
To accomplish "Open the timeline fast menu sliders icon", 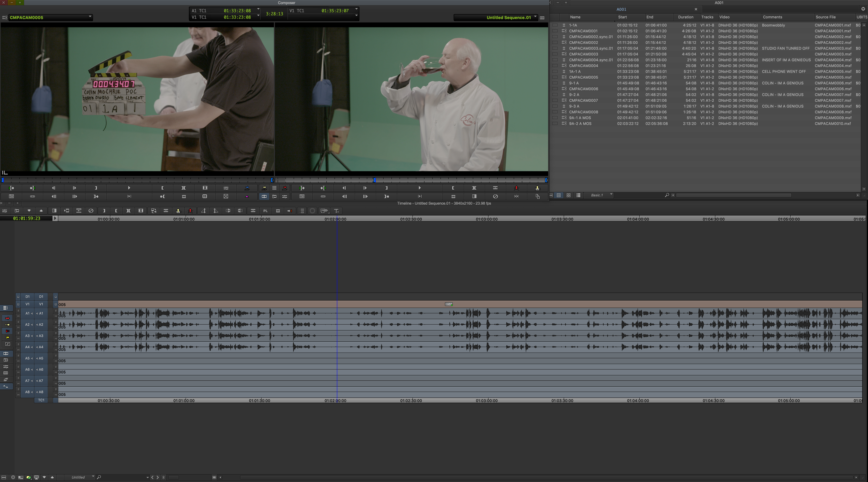I will tap(5, 211).
